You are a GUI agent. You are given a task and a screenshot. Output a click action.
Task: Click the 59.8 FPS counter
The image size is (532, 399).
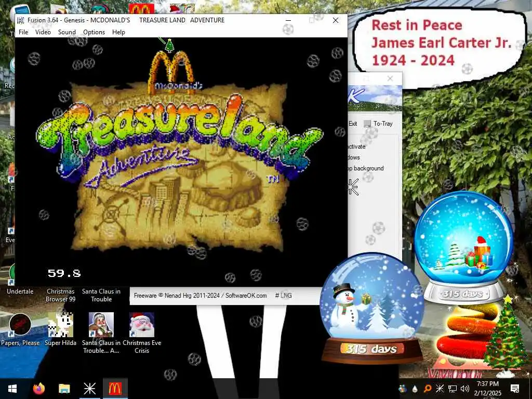click(x=64, y=273)
